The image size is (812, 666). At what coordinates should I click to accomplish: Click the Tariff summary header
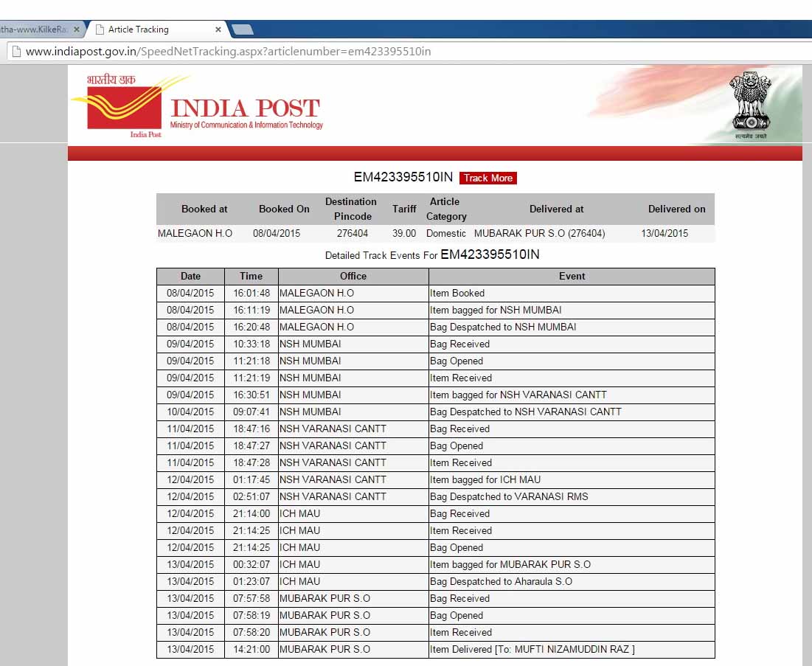pos(404,209)
